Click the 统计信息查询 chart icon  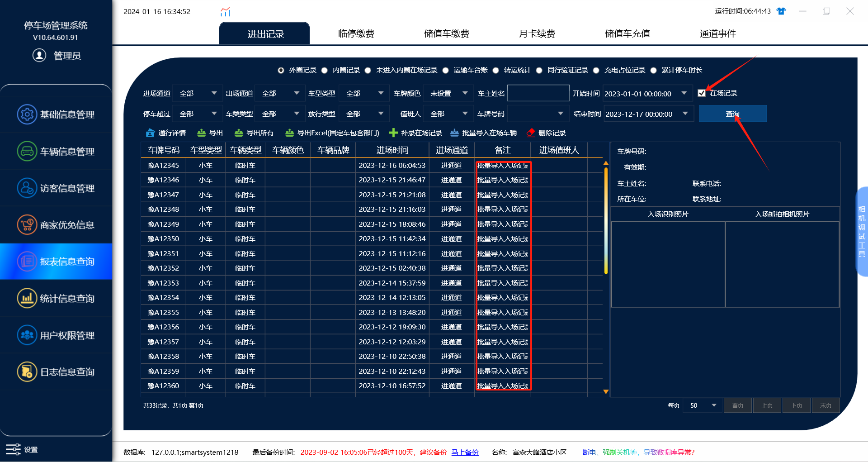click(27, 298)
